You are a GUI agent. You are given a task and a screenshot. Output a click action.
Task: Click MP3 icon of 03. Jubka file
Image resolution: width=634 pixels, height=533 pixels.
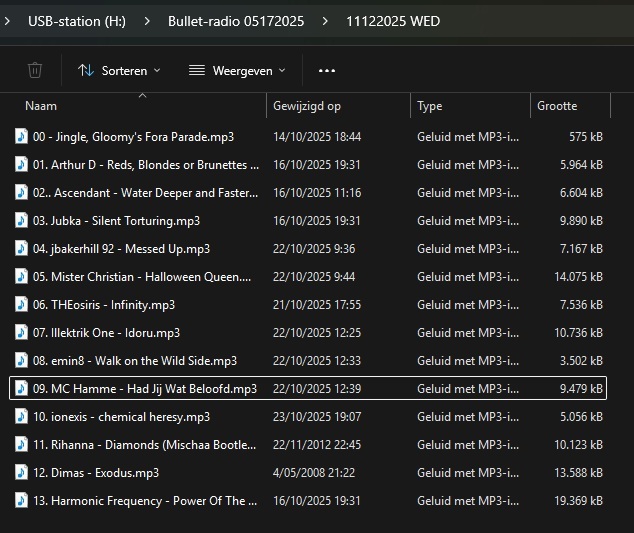point(21,220)
